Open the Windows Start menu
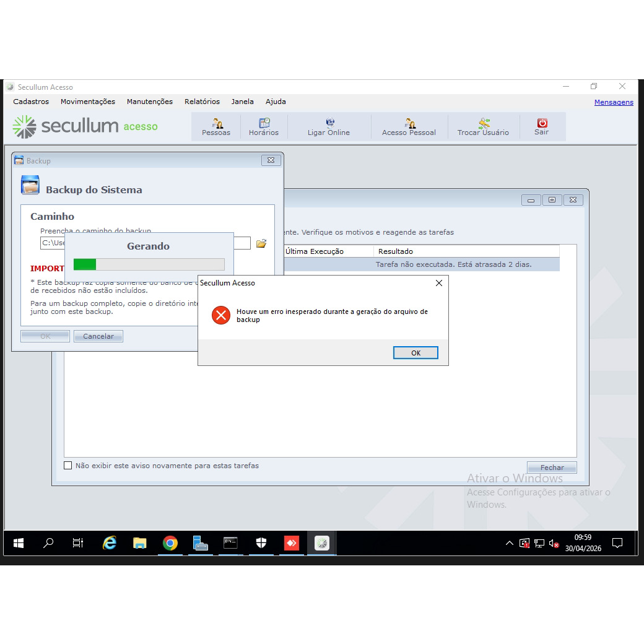This screenshot has width=644, height=644. click(x=19, y=544)
